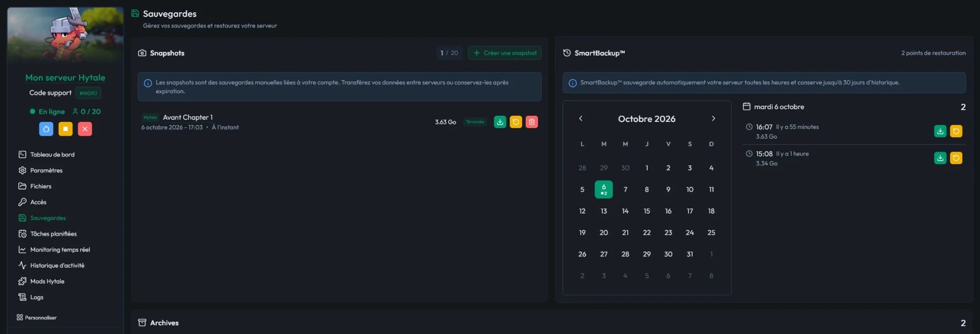980x334 pixels.
Task: Download the 15:08 SmartBackup restore point
Action: pos(940,158)
